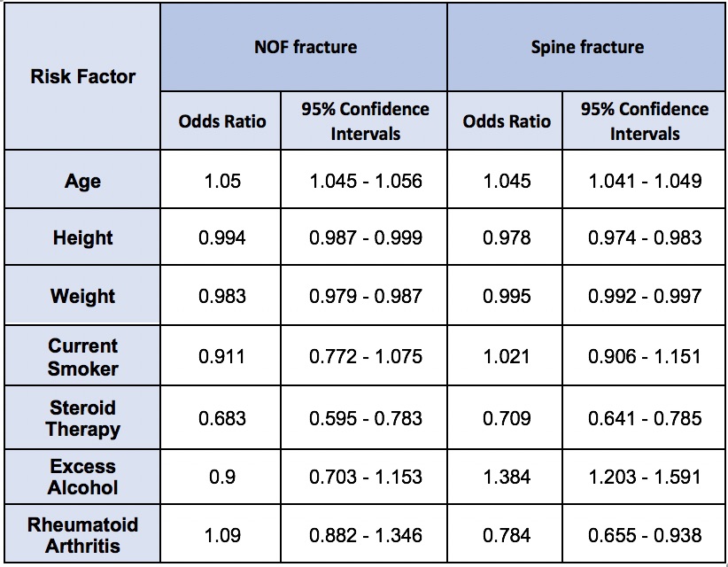Select the 1.203 - 1.591 interval cell
Image resolution: width=728 pixels, height=567 pixels.
coord(645,477)
